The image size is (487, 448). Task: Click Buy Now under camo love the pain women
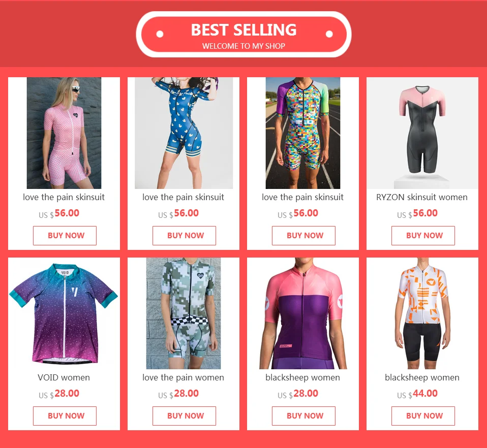pos(184,415)
